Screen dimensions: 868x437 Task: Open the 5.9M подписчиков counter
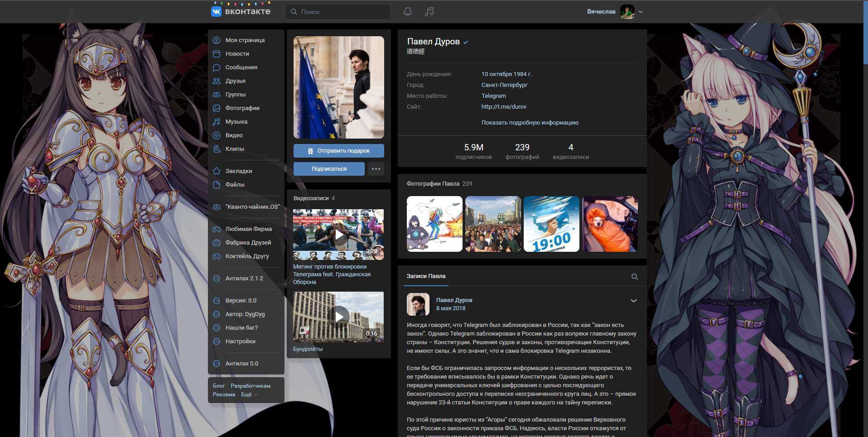click(x=473, y=151)
